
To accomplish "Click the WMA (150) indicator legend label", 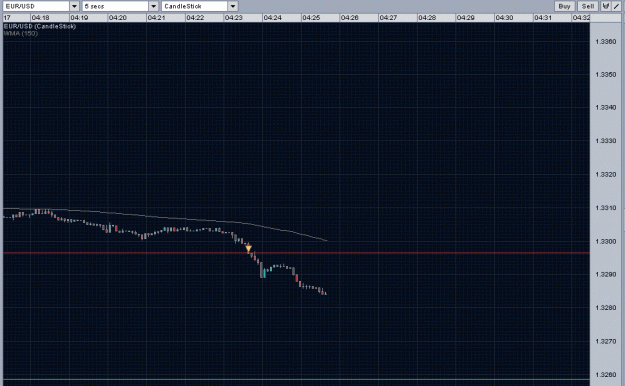I will click(x=21, y=33).
